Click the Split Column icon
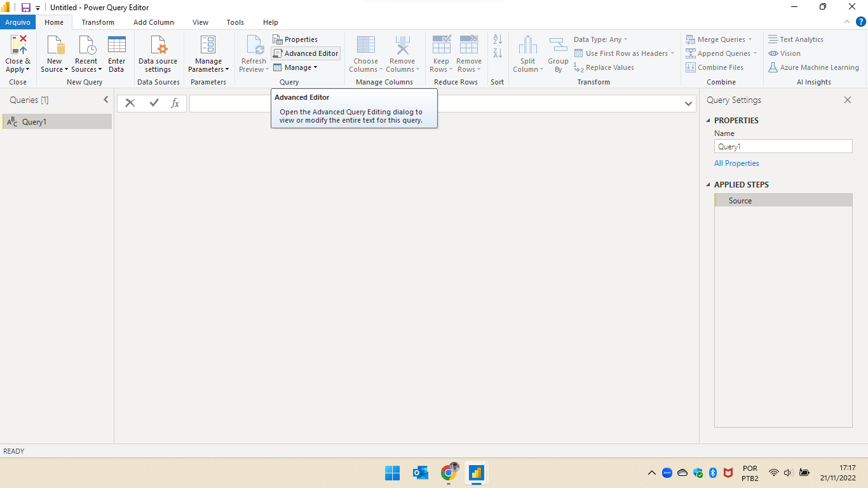Image resolution: width=868 pixels, height=488 pixels. tap(528, 45)
